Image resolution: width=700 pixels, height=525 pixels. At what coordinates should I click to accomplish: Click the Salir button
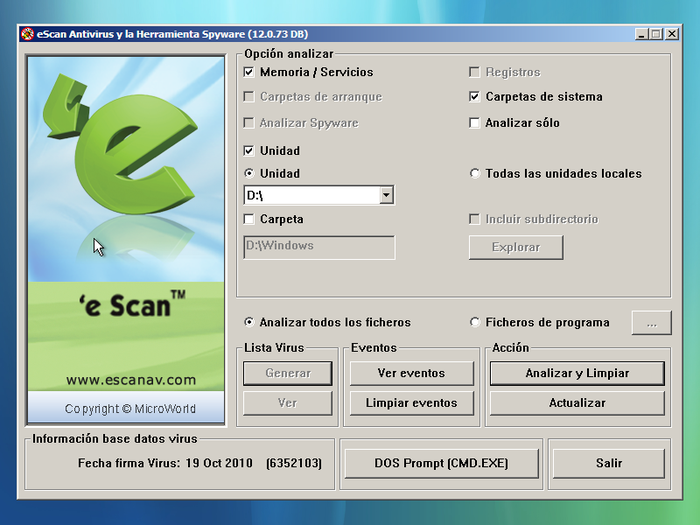(608, 463)
